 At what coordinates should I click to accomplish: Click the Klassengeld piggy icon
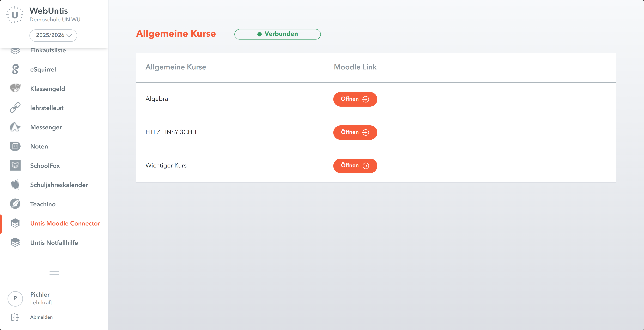pos(15,88)
